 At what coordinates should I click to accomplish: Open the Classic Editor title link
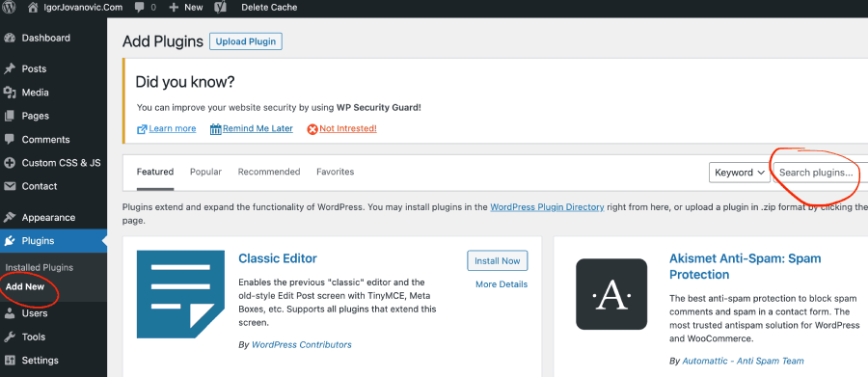pyautogui.click(x=278, y=258)
